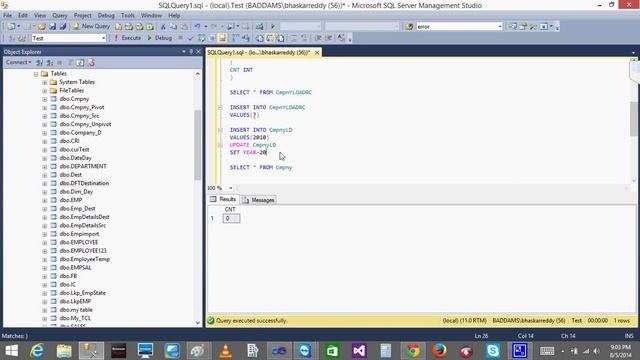Click the Display Estimated Execution Plan icon
The height and width of the screenshot is (360, 640).
pyautogui.click(x=201, y=38)
